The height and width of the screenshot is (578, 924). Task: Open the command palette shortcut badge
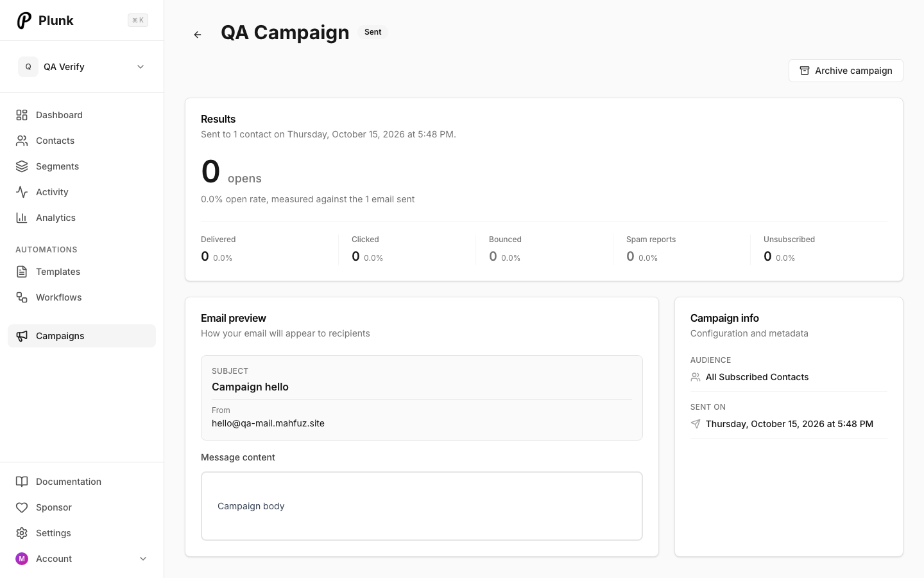point(138,21)
